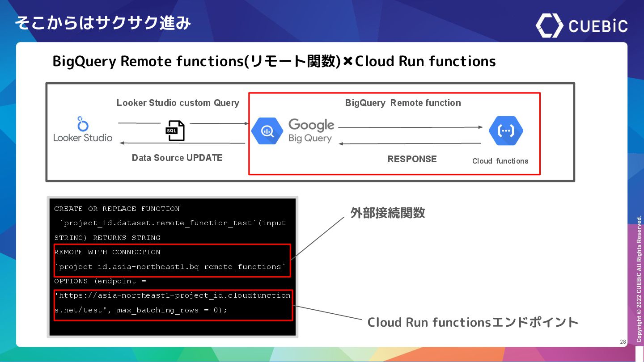The height and width of the screenshot is (362, 644).
Task: Click the RESPONSE label
Action: point(412,159)
